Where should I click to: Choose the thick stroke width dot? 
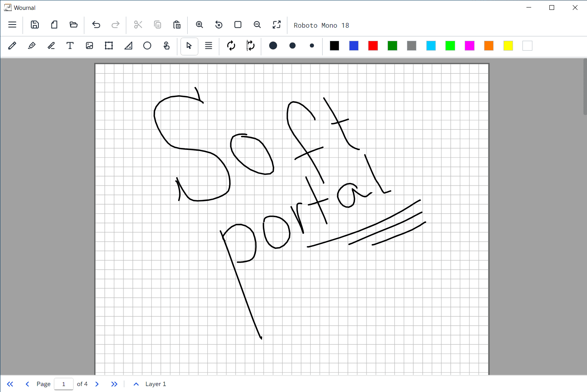click(x=273, y=46)
